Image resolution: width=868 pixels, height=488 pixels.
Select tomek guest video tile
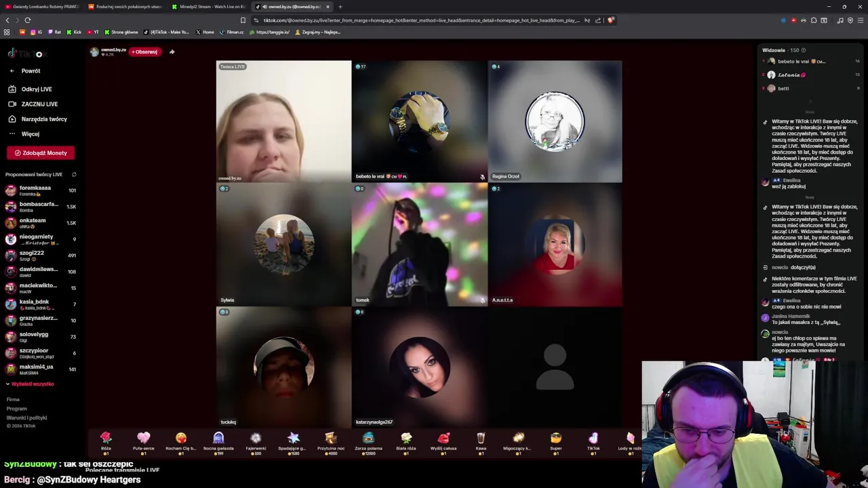pyautogui.click(x=419, y=244)
